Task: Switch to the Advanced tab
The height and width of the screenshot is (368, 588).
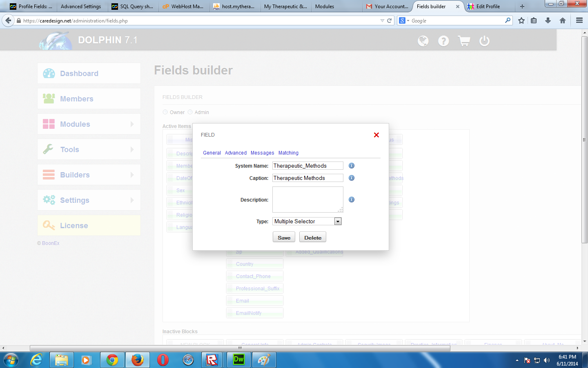Action: point(236,153)
